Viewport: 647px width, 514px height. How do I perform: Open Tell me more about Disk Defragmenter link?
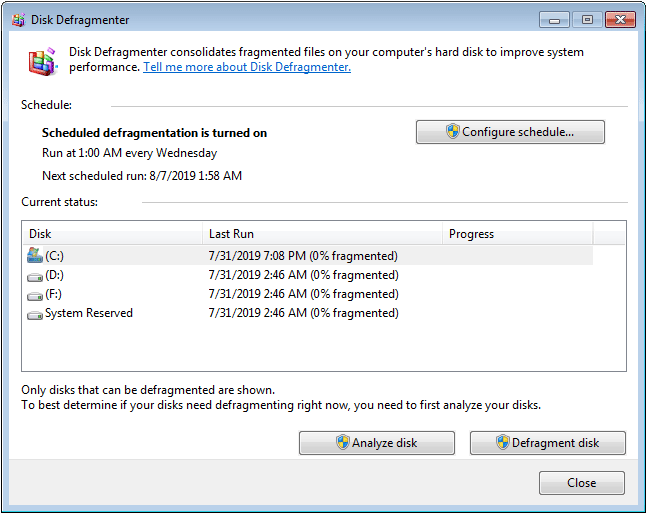click(246, 67)
